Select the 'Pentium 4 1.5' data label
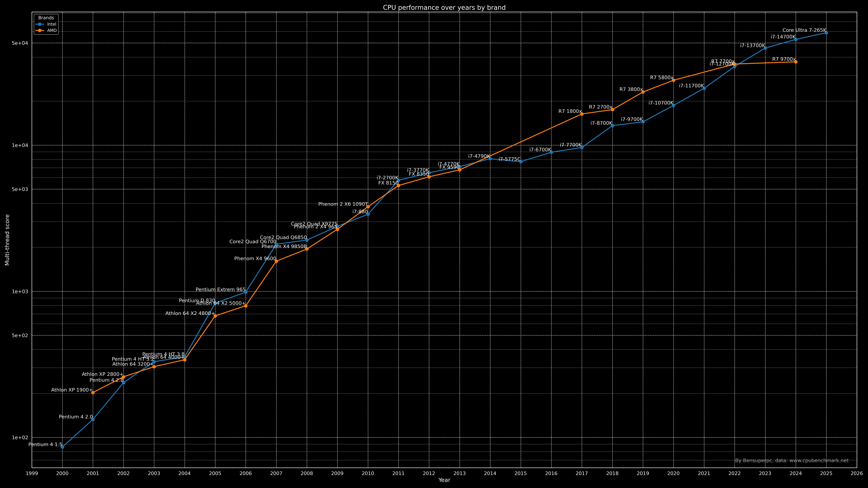Viewport: 868px width, 488px height. (x=45, y=445)
